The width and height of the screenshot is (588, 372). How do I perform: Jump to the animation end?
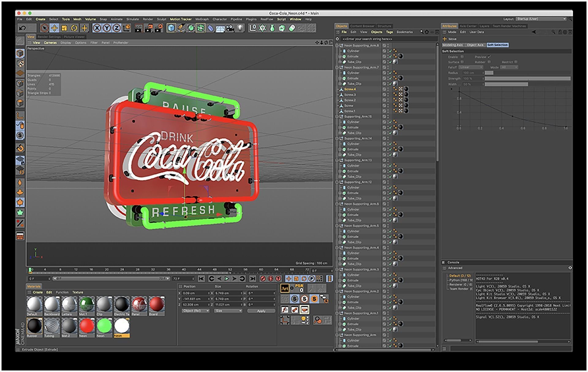point(252,279)
